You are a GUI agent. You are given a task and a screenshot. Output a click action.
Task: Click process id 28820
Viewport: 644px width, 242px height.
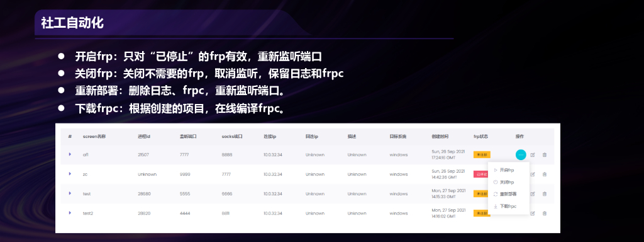coord(144,213)
